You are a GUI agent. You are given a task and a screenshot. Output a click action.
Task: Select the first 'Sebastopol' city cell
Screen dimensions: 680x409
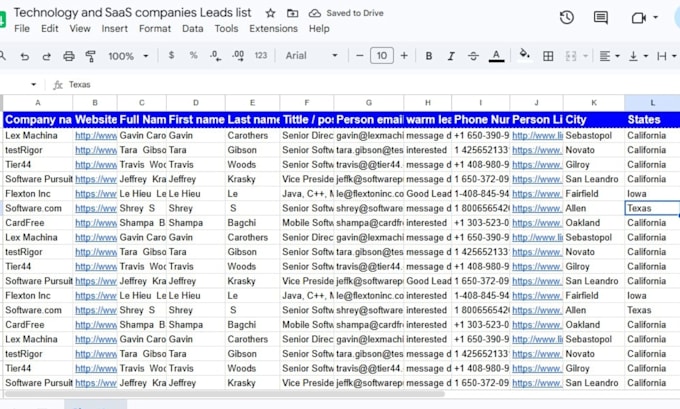(594, 136)
